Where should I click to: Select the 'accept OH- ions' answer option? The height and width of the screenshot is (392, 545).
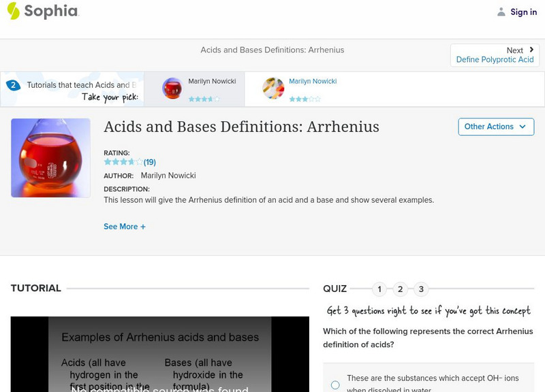pyautogui.click(x=335, y=385)
